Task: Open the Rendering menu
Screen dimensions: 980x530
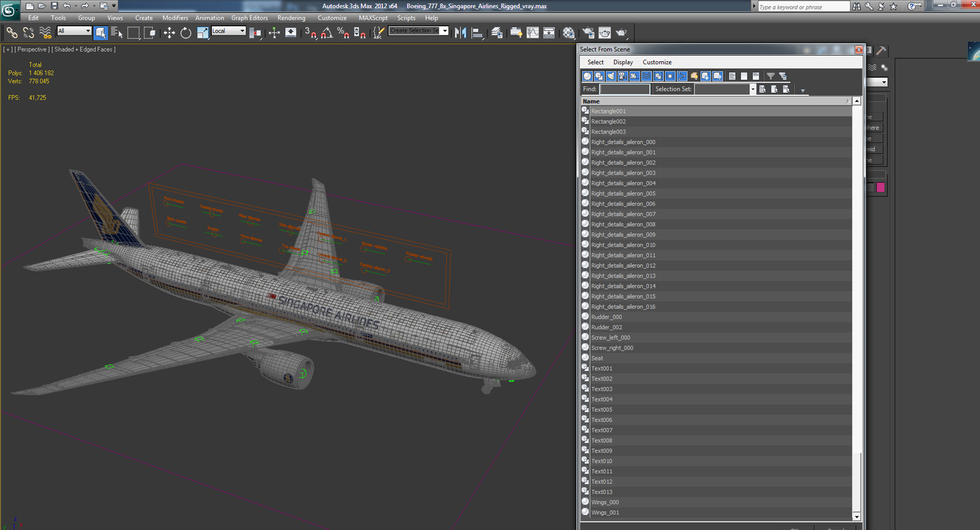Action: coord(291,18)
